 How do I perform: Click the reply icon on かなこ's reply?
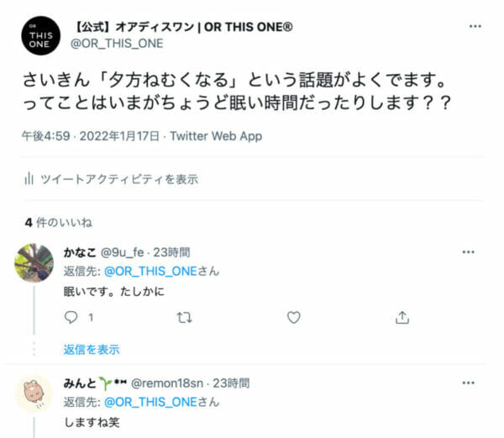coord(71,318)
